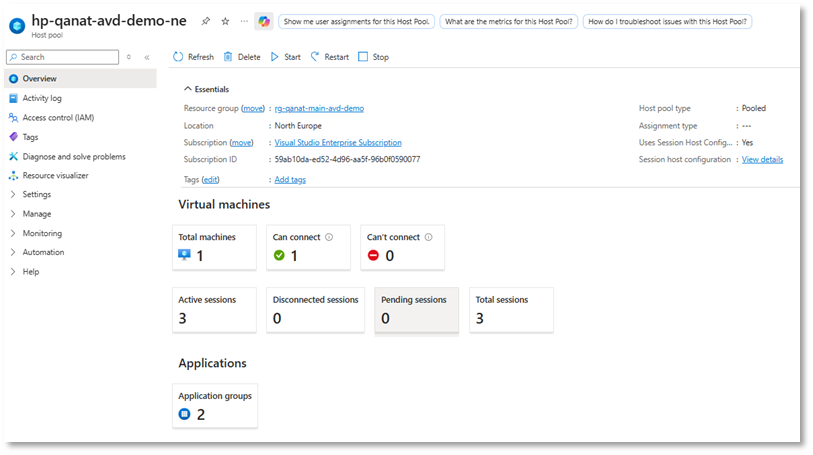Image resolution: width=813 pixels, height=455 pixels.
Task: Expand the Settings menu section
Action: [x=13, y=195]
